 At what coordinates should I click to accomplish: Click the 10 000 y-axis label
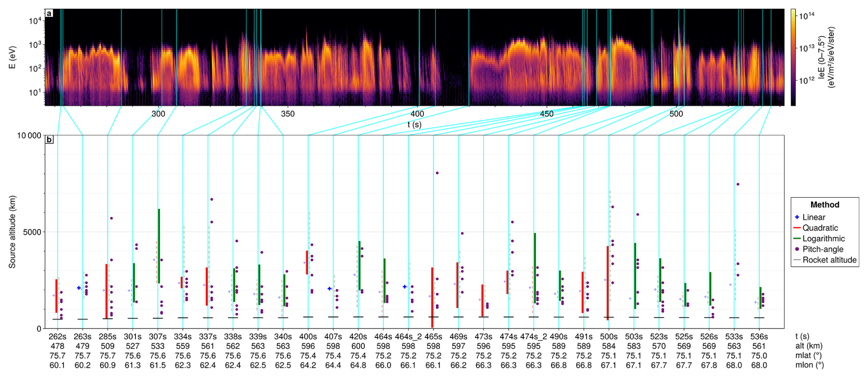pyautogui.click(x=29, y=135)
